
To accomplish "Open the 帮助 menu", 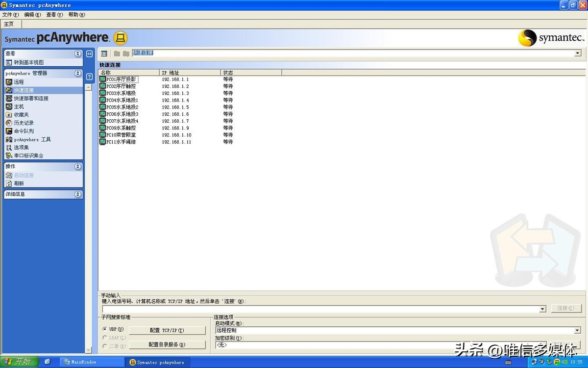I will click(76, 15).
